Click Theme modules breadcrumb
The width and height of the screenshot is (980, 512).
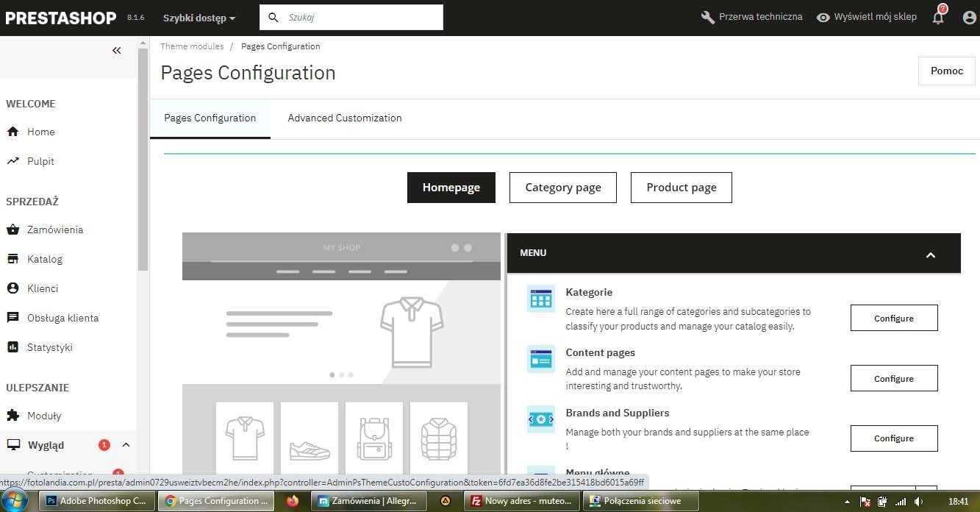192,46
